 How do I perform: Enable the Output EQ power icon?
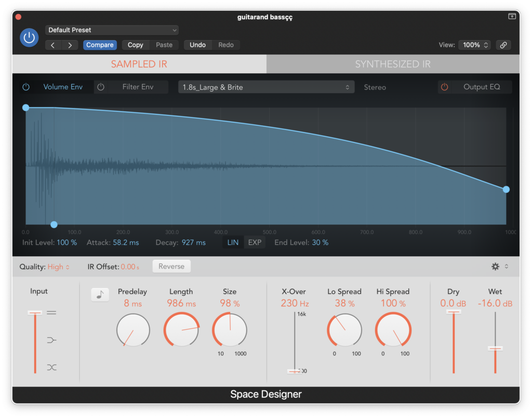click(x=445, y=87)
